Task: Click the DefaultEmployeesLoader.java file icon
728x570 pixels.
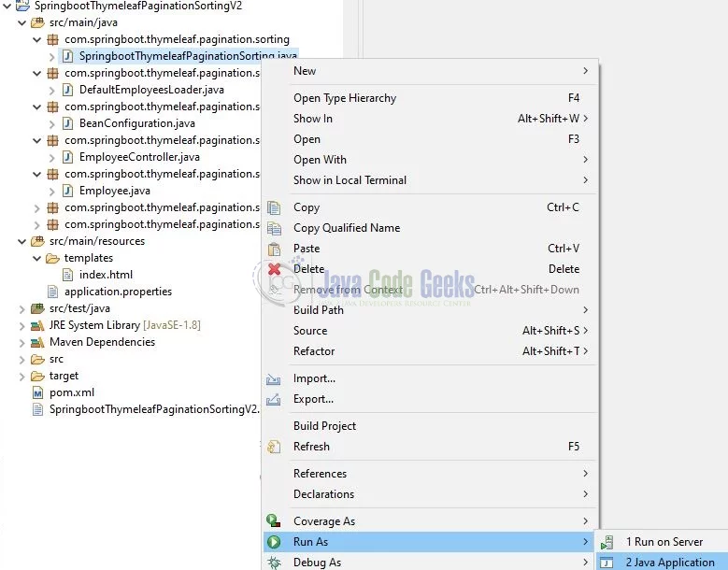Action: 68,90
